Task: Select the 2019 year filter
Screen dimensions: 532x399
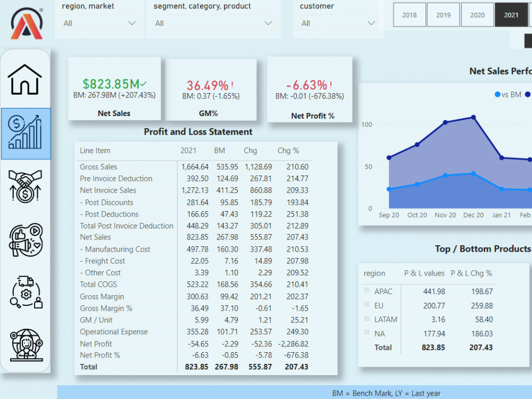Action: pyautogui.click(x=443, y=15)
